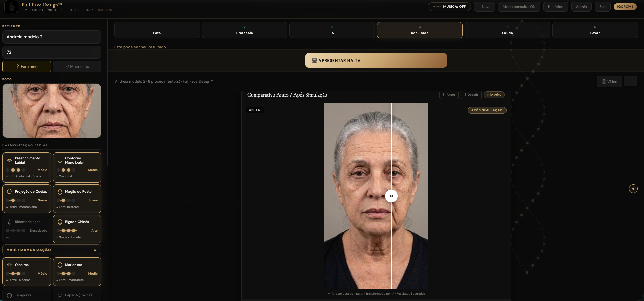The height and width of the screenshot is (301, 644).
Task: Click the face icon on Maçãs do Rosto
Action: pyautogui.click(x=60, y=192)
